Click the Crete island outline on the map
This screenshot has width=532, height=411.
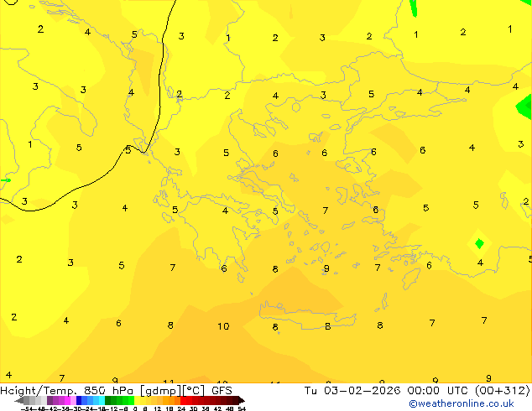[308, 316]
